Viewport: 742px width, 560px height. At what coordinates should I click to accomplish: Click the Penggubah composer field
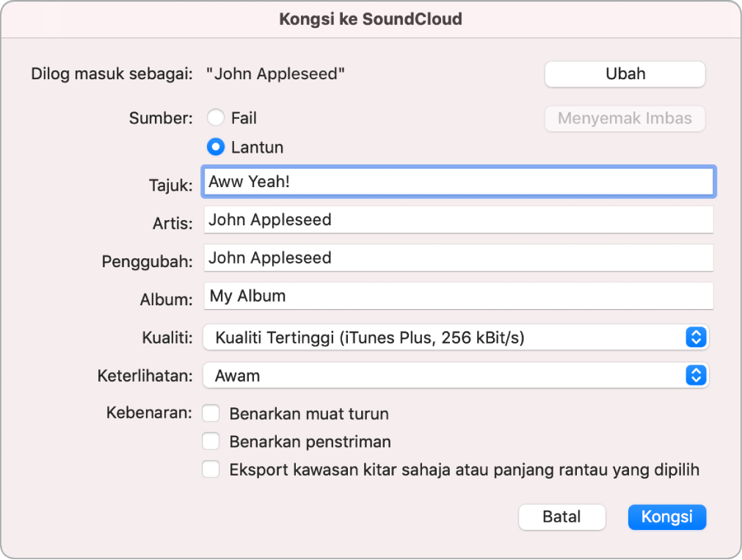click(457, 258)
